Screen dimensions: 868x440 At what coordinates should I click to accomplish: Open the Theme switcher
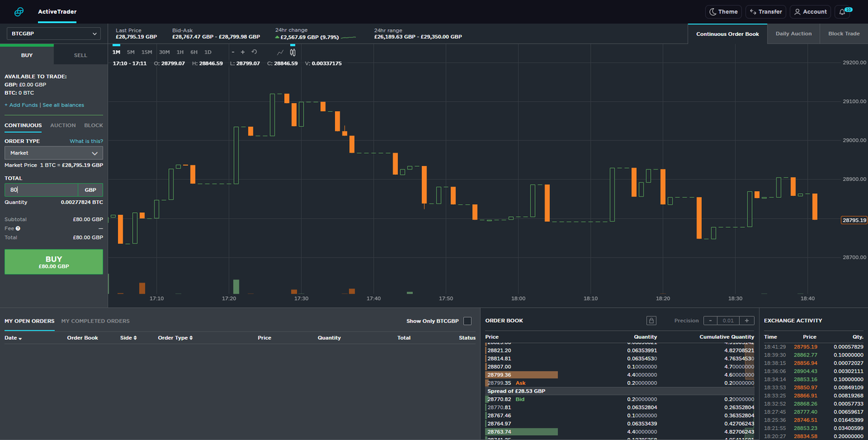tap(723, 12)
